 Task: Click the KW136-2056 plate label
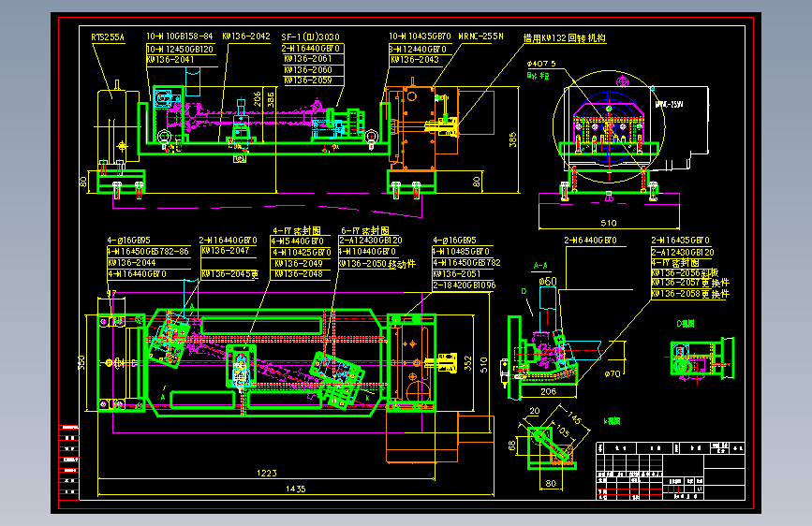tap(686, 273)
